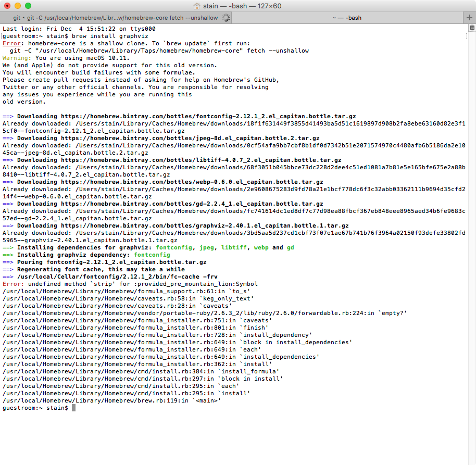
Task: Zoom the Terminal window with the green button
Action: point(28,6)
